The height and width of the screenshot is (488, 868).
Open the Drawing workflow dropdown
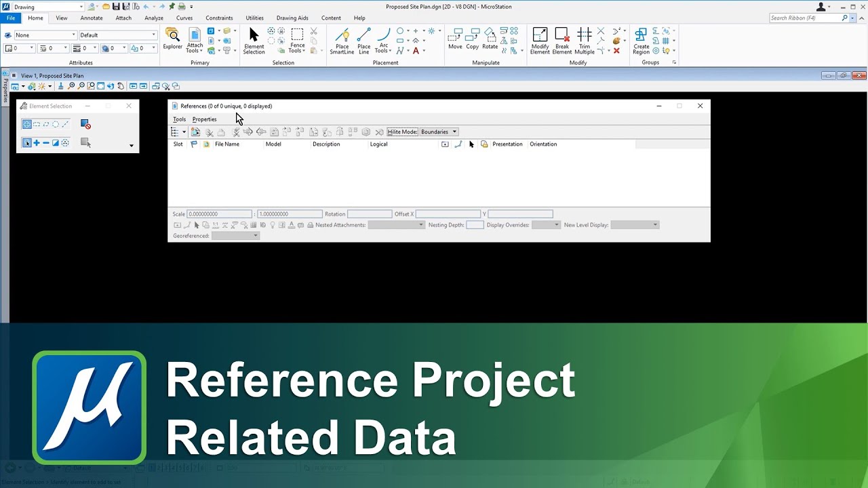pyautogui.click(x=47, y=7)
